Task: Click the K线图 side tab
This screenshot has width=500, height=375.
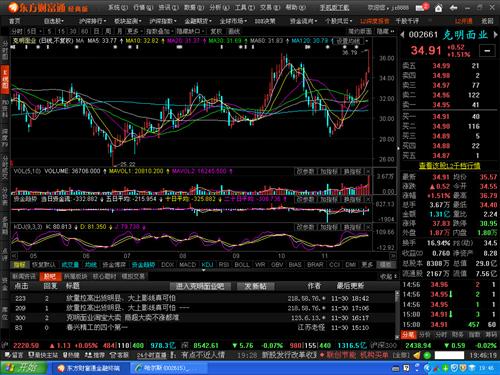Action: point(5,79)
